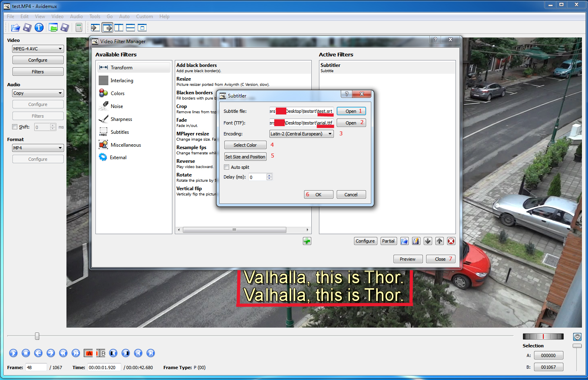
Task: Set selection marker B
Action: coord(101,353)
